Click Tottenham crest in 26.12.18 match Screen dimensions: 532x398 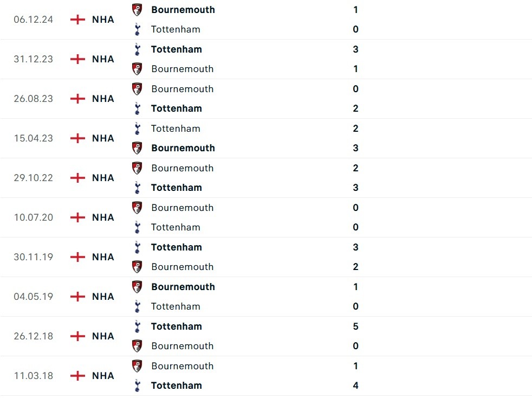tap(137, 326)
